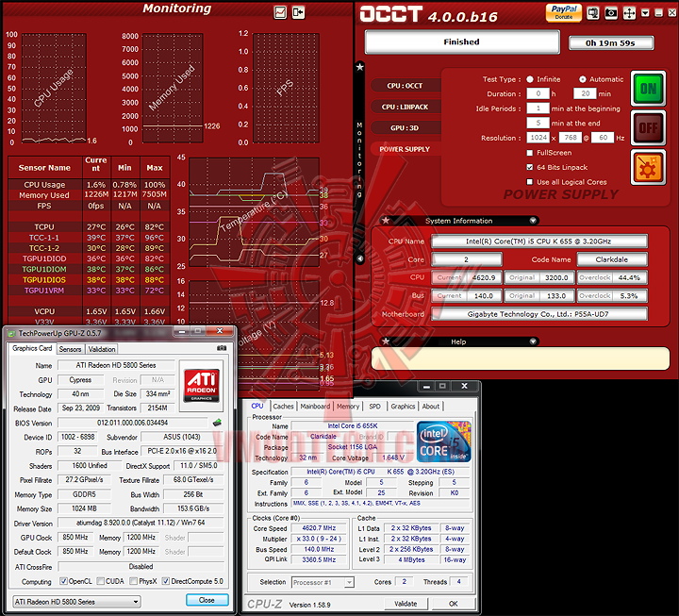Switch to CPU : OCCT test tab
The width and height of the screenshot is (679, 616).
(x=405, y=86)
